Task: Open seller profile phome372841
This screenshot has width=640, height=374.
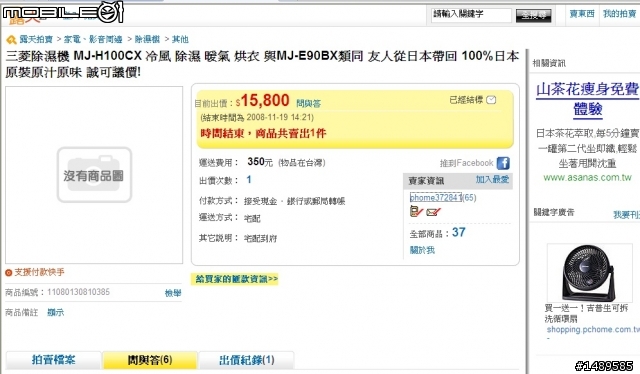Action: 436,197
